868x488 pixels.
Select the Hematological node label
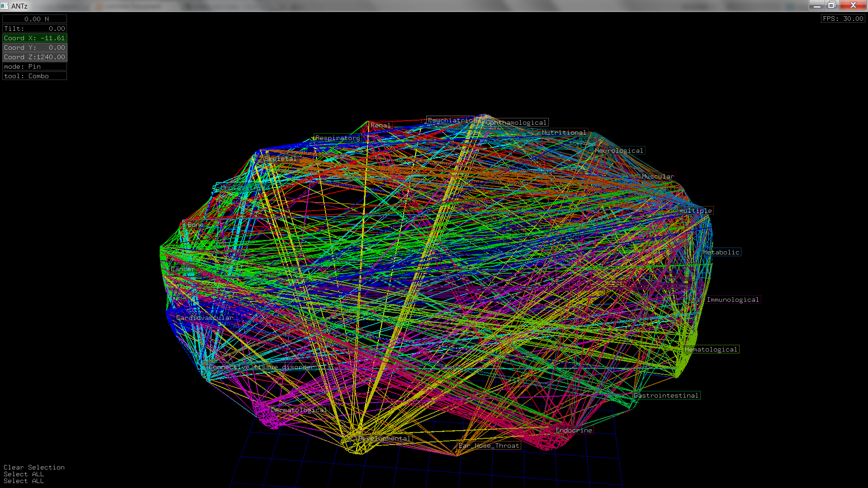(x=711, y=349)
